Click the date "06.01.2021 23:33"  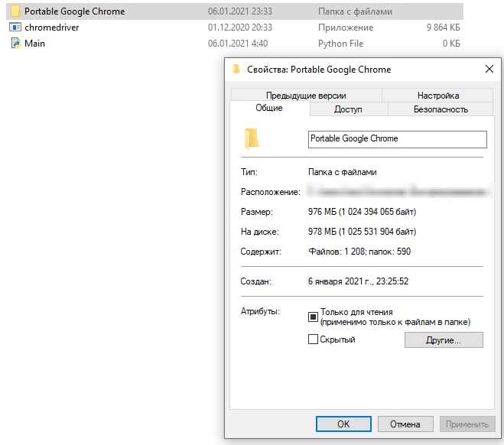240,11
